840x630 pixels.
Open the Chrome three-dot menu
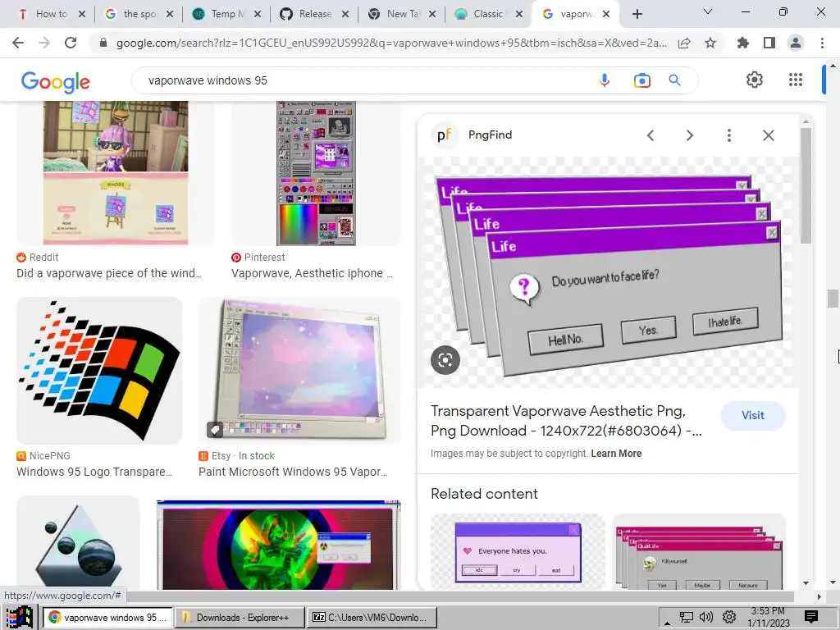(822, 43)
